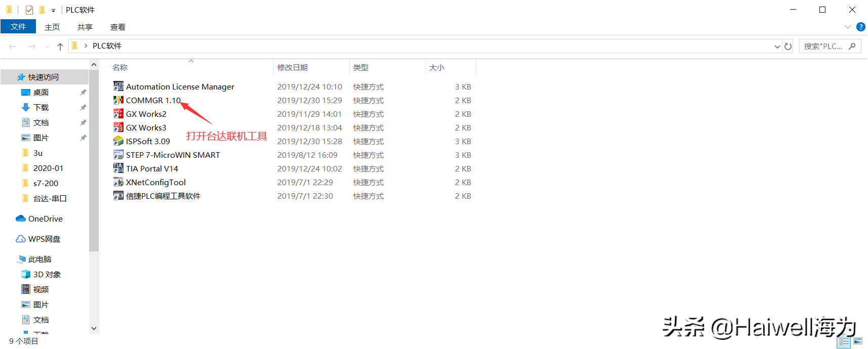This screenshot has width=868, height=349.
Task: Select STEP 7-MicroWIN SMART icon
Action: pyautogui.click(x=118, y=155)
